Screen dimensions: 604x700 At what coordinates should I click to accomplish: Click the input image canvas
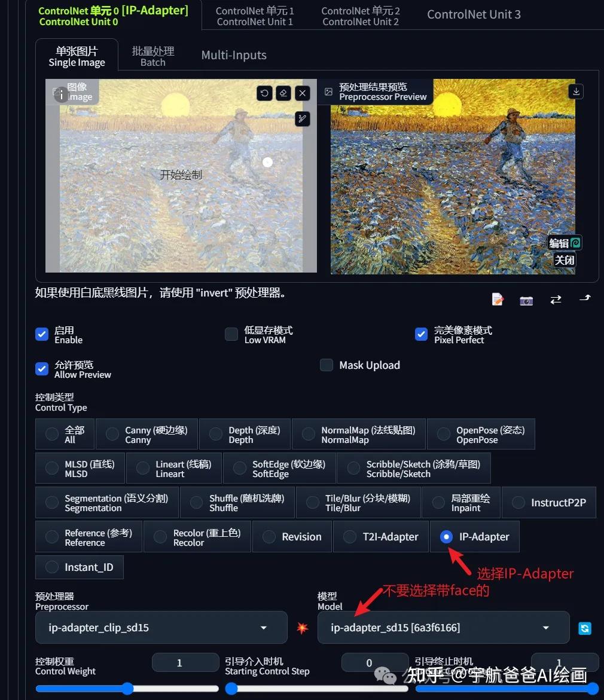(181, 175)
